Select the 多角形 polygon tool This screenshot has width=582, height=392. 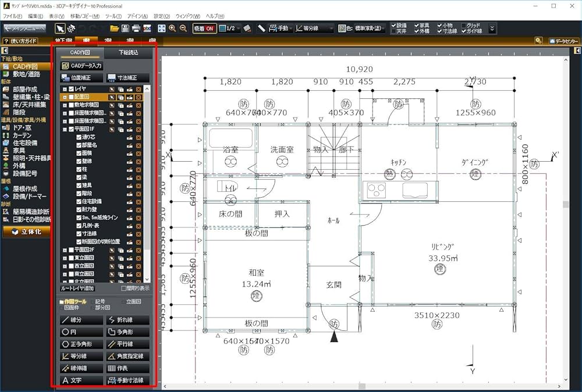click(127, 332)
